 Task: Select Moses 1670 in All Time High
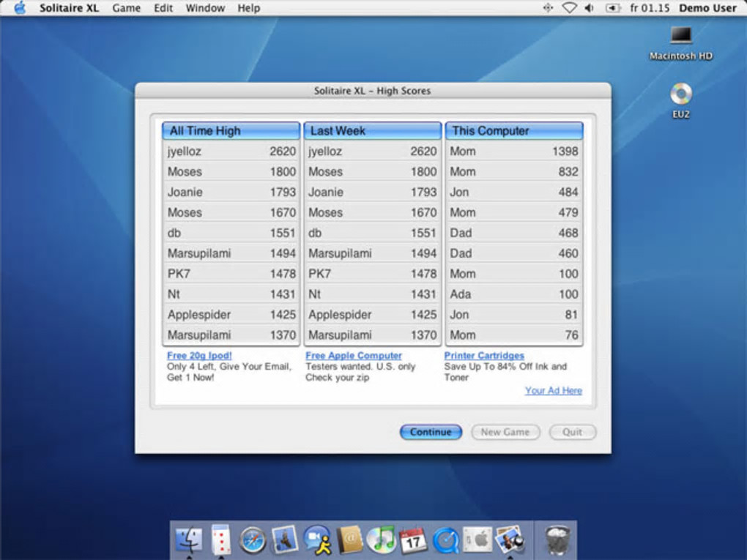(x=231, y=212)
